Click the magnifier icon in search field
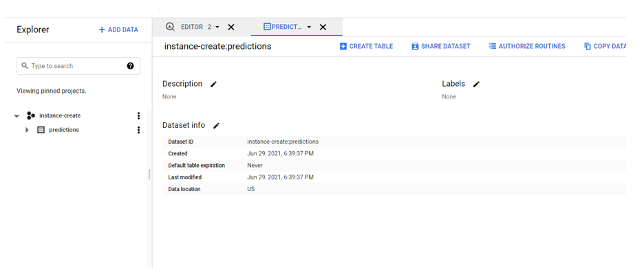Viewport: 644px width, 277px height. 25,66
